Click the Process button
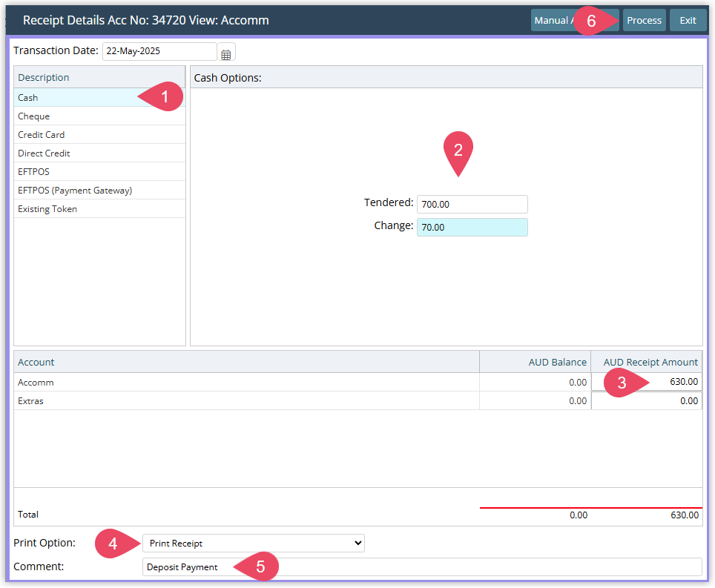Viewport: 715px width, 588px height. 644,21
